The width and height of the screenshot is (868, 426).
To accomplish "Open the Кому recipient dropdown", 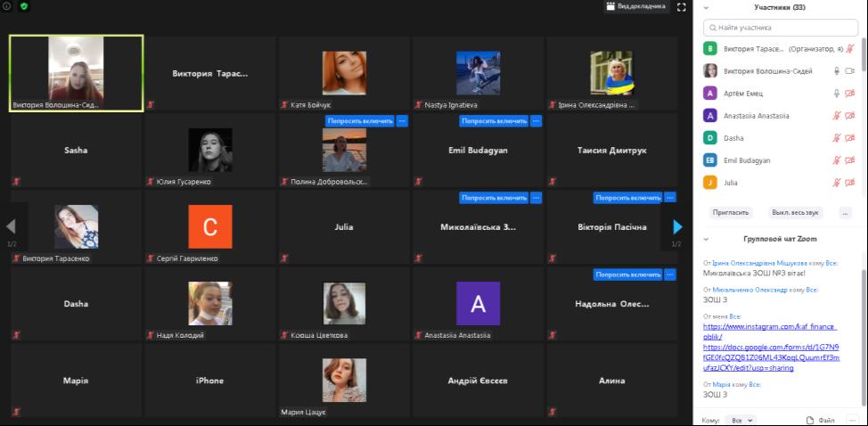I will click(x=740, y=420).
